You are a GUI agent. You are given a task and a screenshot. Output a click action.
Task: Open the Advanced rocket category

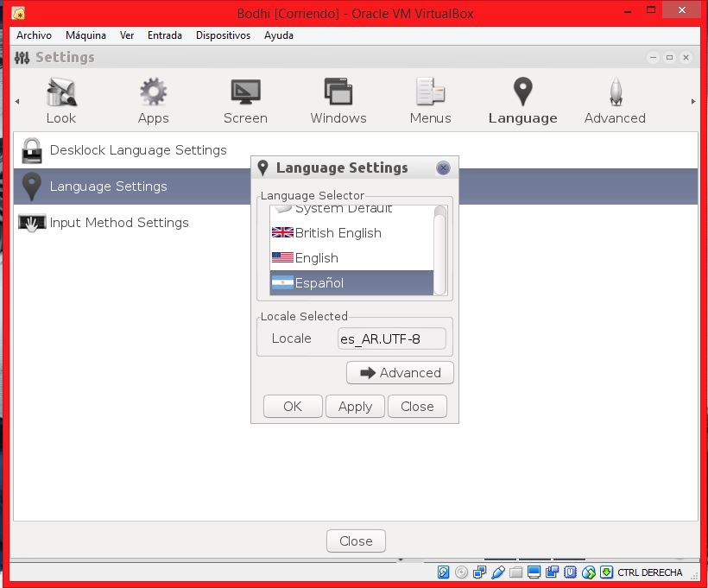(x=614, y=101)
